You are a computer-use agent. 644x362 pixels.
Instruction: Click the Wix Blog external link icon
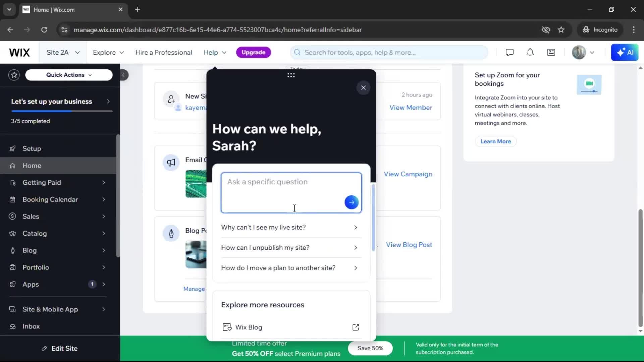pos(356,327)
